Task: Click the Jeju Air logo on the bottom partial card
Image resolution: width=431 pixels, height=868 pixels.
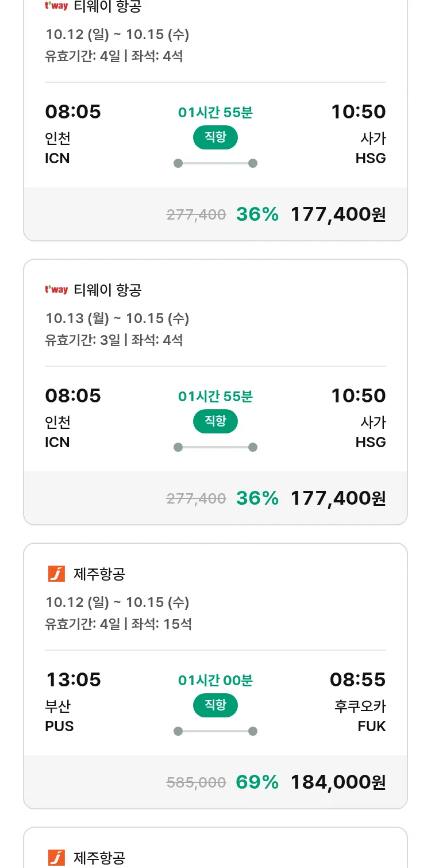Action: pyautogui.click(x=56, y=857)
